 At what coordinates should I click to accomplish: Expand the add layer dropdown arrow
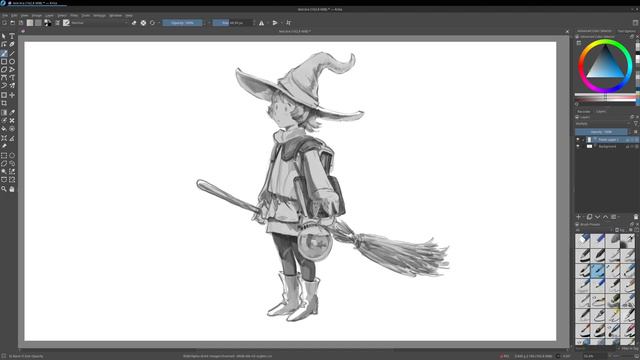coord(583,217)
